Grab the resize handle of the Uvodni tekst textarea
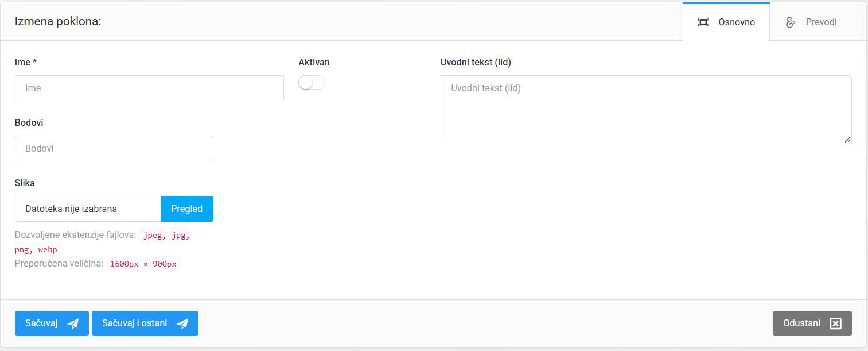The image size is (868, 351). click(x=847, y=140)
